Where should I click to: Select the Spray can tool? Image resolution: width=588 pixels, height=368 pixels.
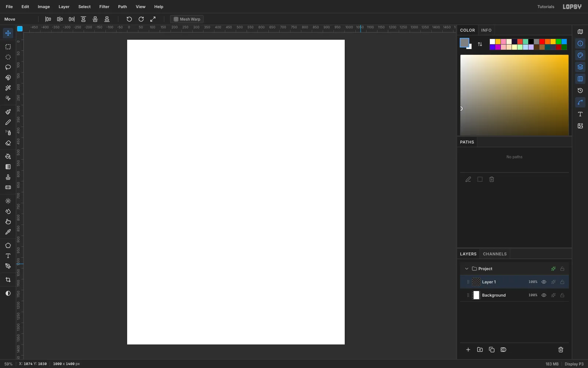[x=8, y=132]
